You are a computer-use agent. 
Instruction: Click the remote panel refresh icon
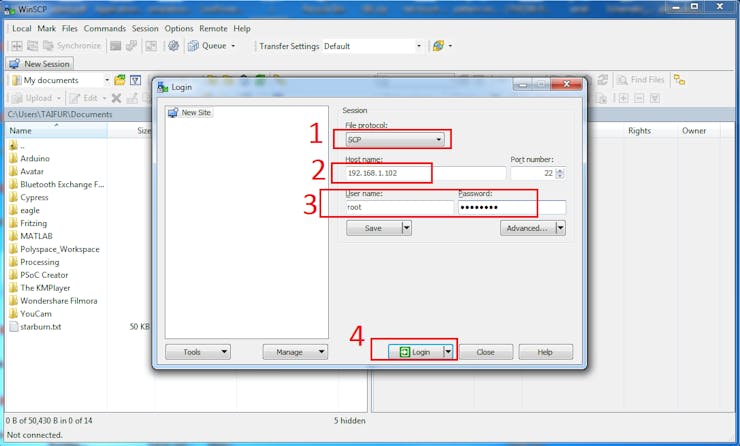pos(603,80)
